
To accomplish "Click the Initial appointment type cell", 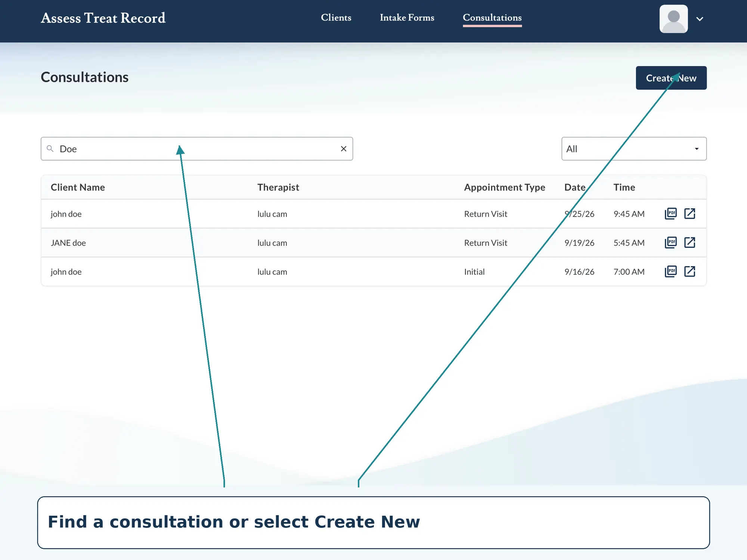I will click(x=474, y=272).
